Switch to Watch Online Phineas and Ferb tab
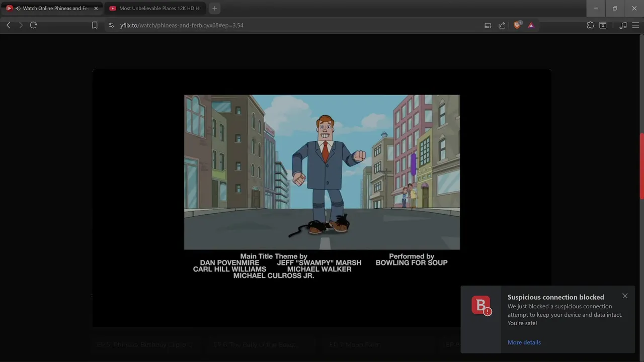The height and width of the screenshot is (362, 644). tap(52, 9)
